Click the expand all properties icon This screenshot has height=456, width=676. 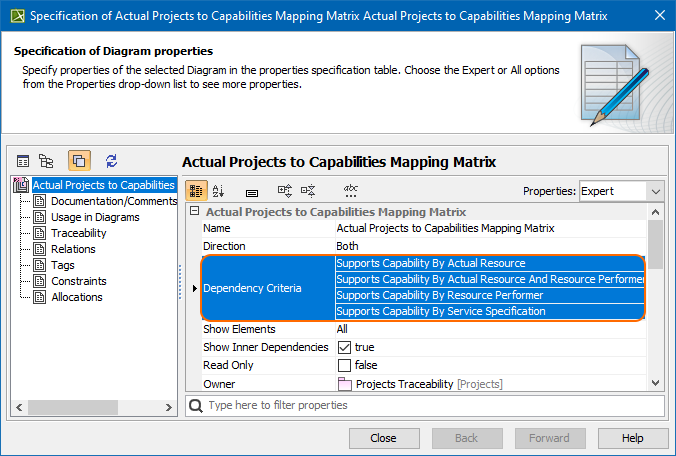pos(284,191)
